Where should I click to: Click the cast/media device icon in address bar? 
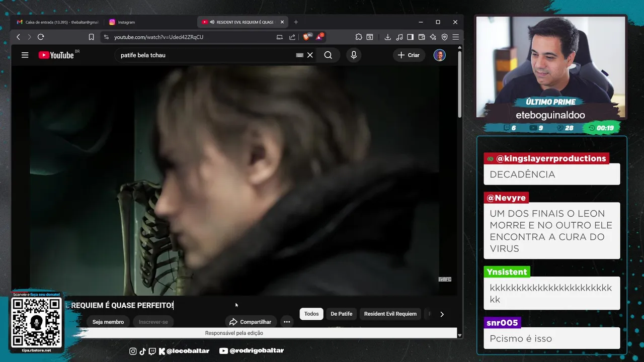point(280,37)
